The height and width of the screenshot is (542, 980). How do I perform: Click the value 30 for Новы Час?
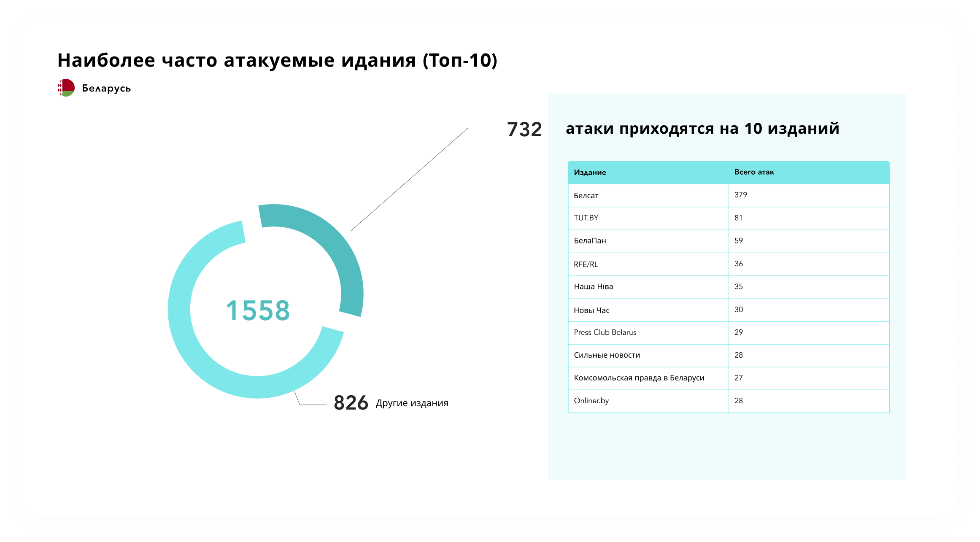tap(738, 310)
